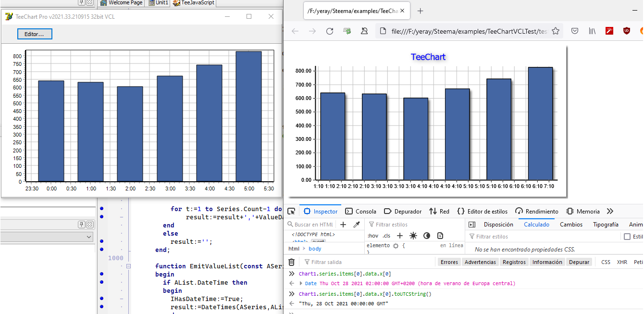The width and height of the screenshot is (644, 314).
Task: Toggle the Advertencias console filter
Action: pyautogui.click(x=480, y=262)
